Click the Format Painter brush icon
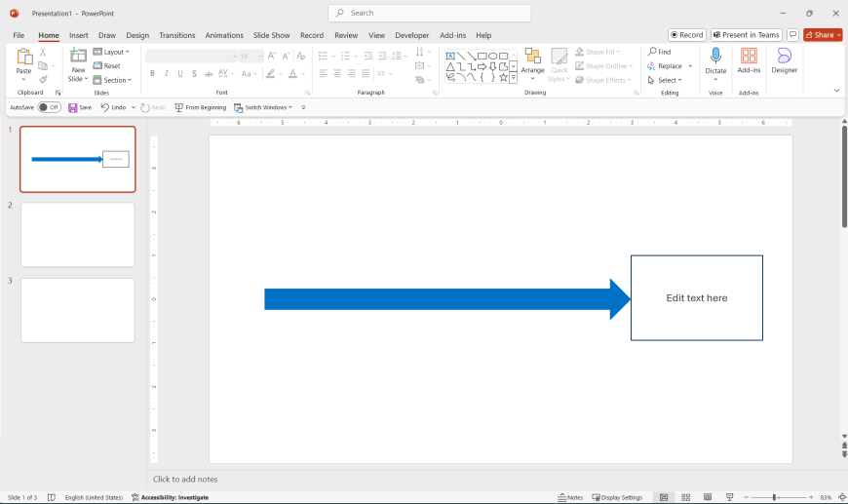Image resolution: width=848 pixels, height=504 pixels. click(43, 80)
